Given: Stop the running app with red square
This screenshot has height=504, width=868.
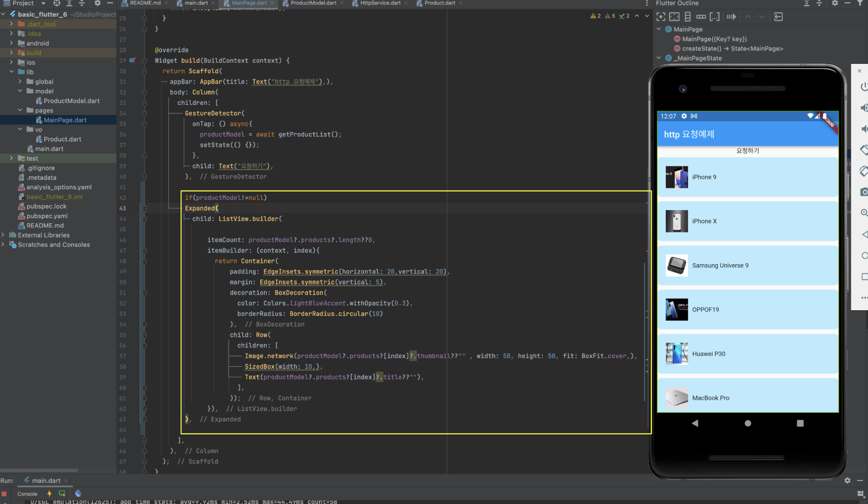Looking at the screenshot, I should coord(4,493).
